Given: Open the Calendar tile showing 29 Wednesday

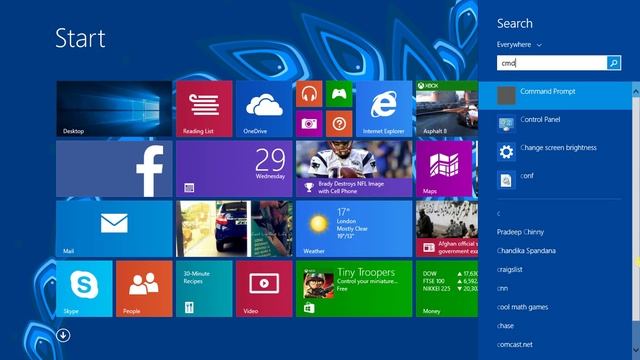Looking at the screenshot, I should [x=234, y=169].
